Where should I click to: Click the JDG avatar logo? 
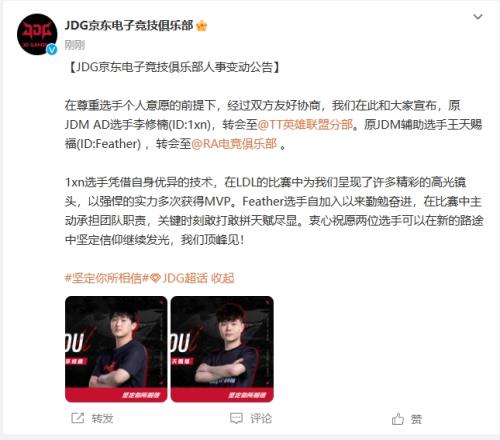pyautogui.click(x=37, y=34)
